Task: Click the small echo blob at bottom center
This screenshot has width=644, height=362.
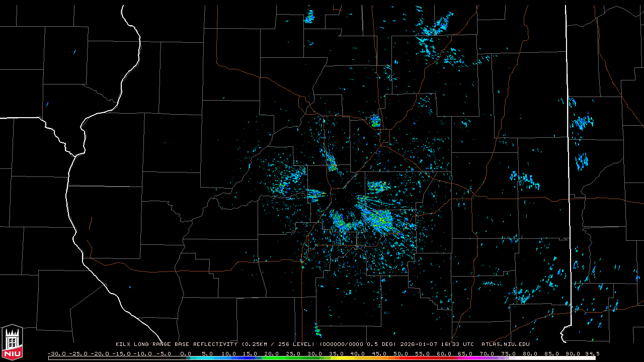Action: [317, 330]
